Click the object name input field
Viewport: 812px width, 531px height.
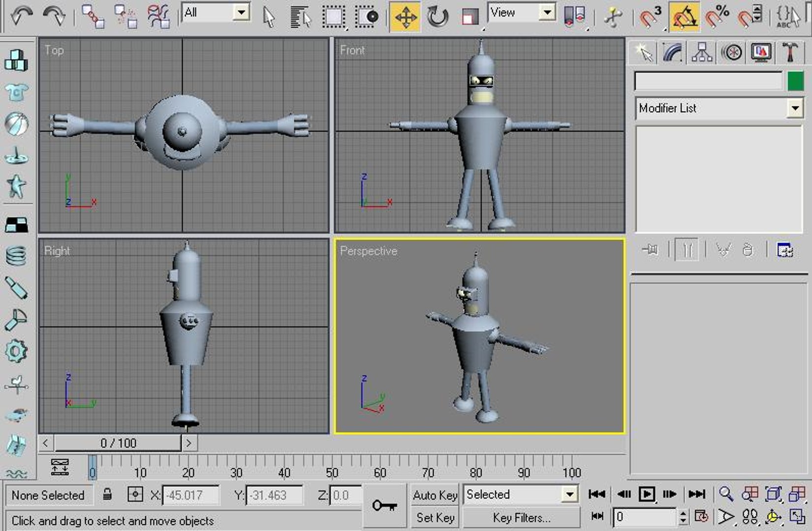click(708, 81)
